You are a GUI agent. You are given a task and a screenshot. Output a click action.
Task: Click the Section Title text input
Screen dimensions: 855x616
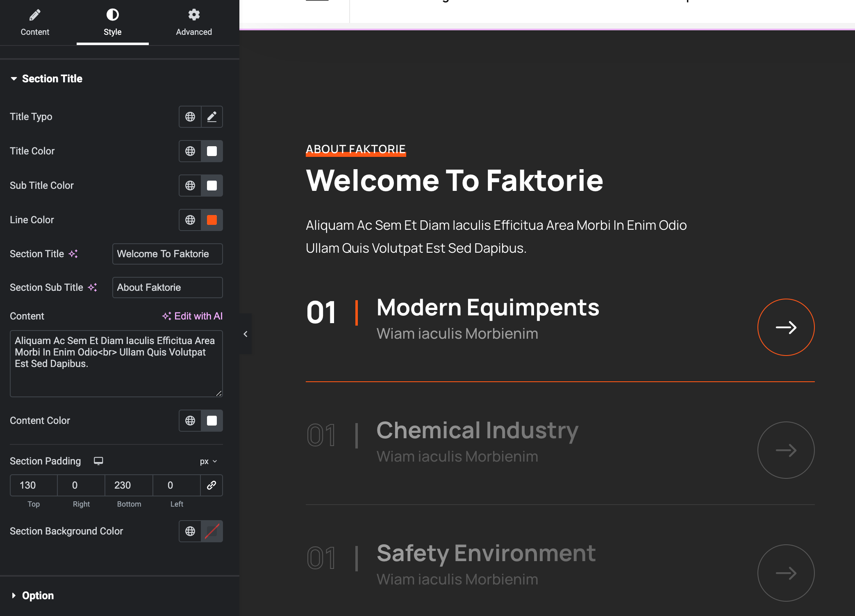tap(168, 254)
